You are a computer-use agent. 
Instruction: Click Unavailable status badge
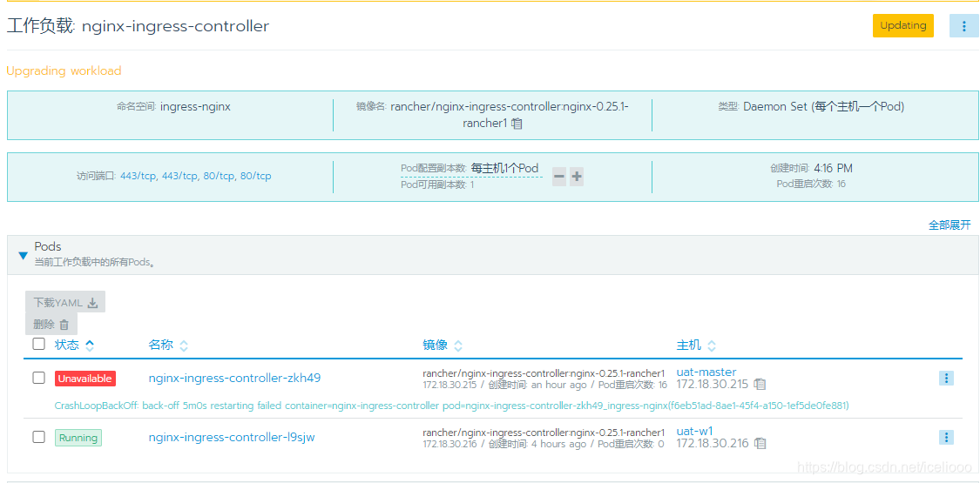85,379
